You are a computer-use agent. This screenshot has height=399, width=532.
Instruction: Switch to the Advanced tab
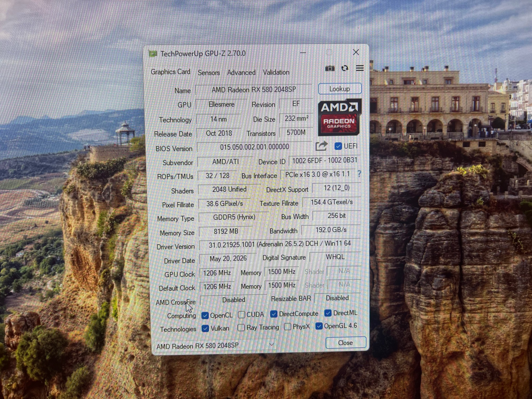pos(241,72)
